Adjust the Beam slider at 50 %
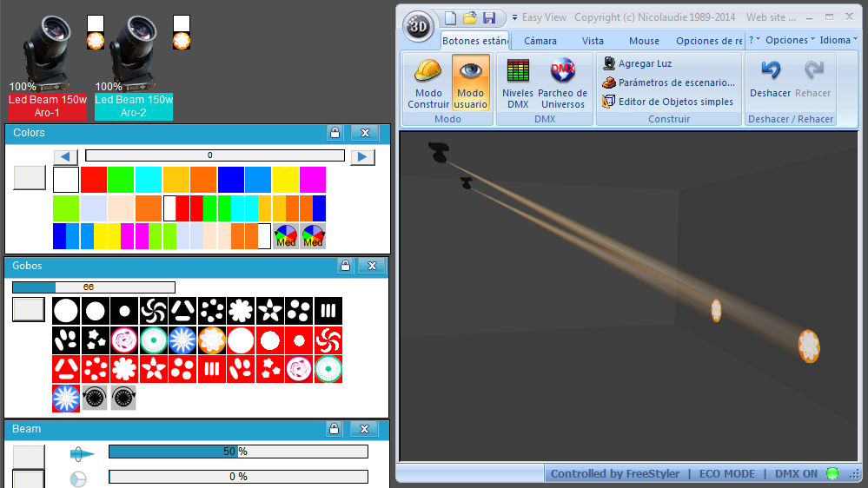 point(239,452)
